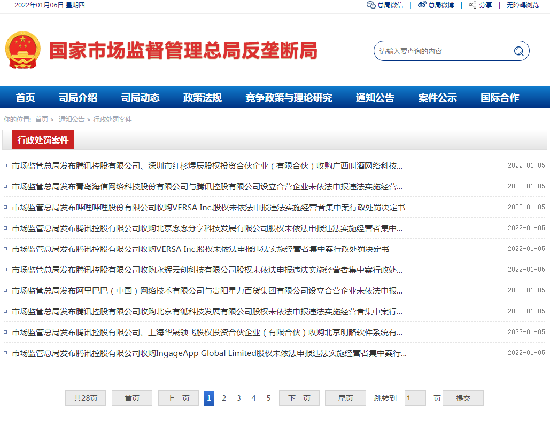The height and width of the screenshot is (427, 550).
Task: Open the 案件公示 navigation menu
Action: tap(437, 98)
